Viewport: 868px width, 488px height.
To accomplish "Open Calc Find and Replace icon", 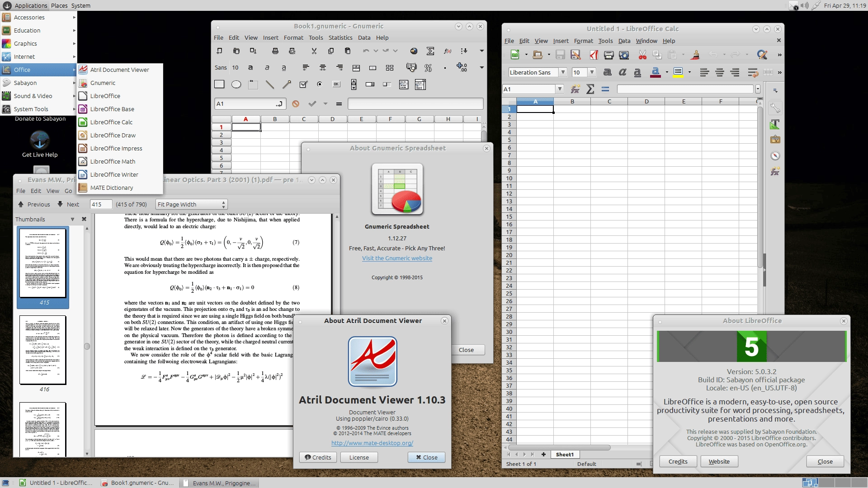I will [x=762, y=55].
